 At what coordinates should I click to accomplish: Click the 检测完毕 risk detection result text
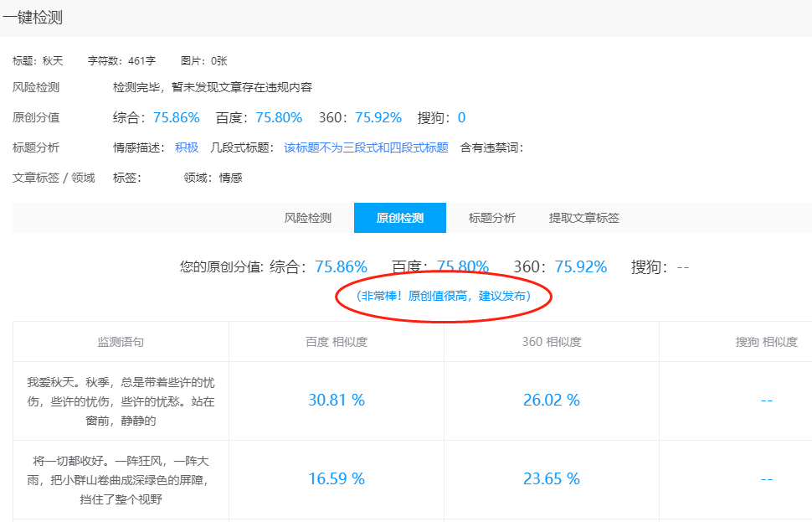click(213, 87)
